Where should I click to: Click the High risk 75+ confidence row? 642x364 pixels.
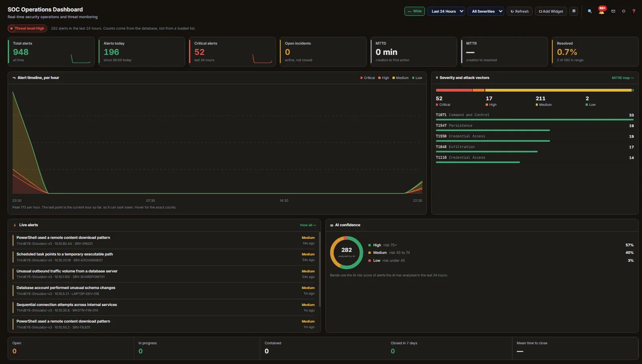501,245
